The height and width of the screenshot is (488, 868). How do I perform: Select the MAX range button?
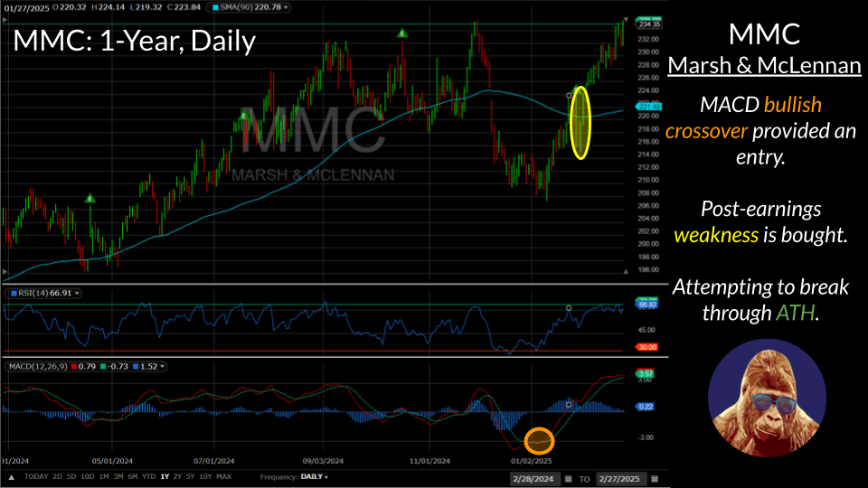tap(224, 476)
